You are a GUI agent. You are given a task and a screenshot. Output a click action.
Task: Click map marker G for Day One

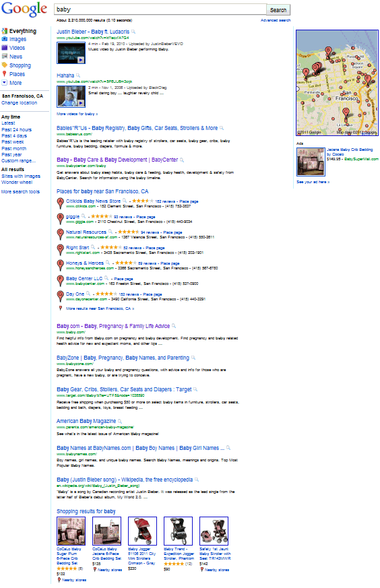coord(60,296)
